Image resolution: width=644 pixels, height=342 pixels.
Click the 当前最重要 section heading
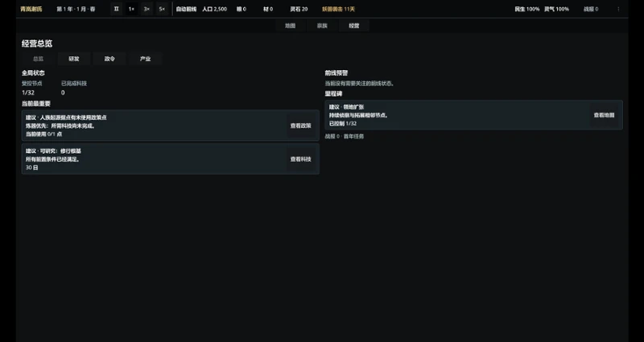(36, 104)
